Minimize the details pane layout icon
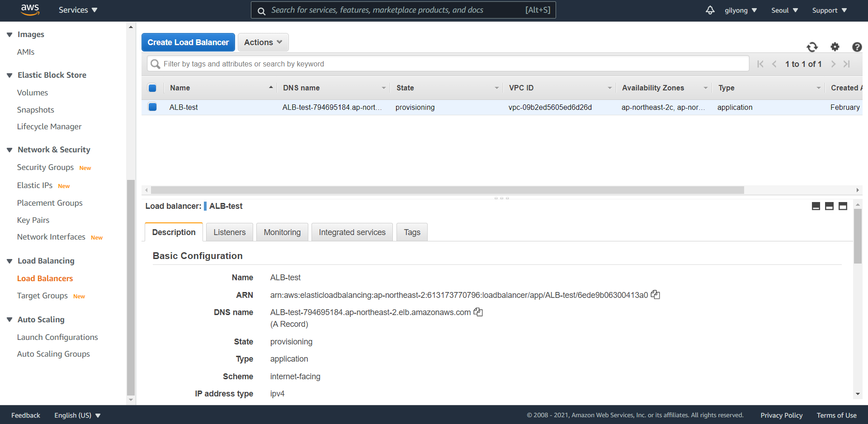Image resolution: width=868 pixels, height=424 pixels. point(816,206)
